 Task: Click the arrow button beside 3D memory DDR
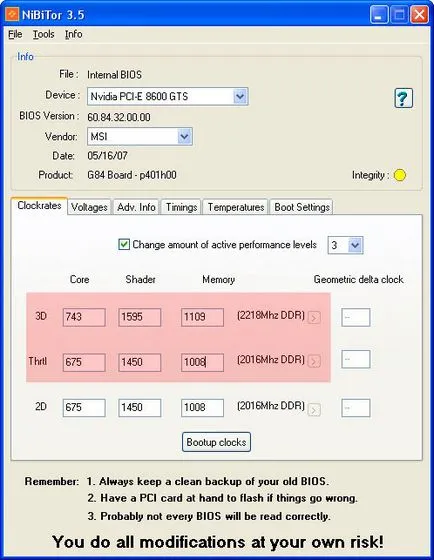coord(314,317)
